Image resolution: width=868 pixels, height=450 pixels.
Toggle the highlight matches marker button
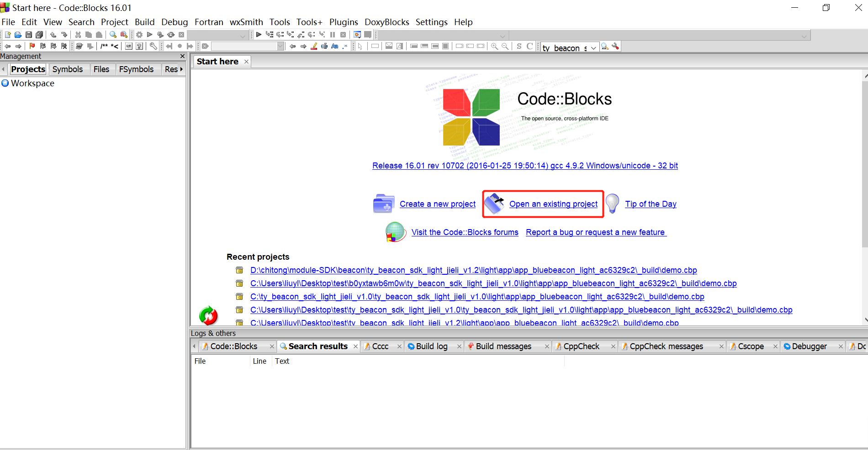click(314, 46)
